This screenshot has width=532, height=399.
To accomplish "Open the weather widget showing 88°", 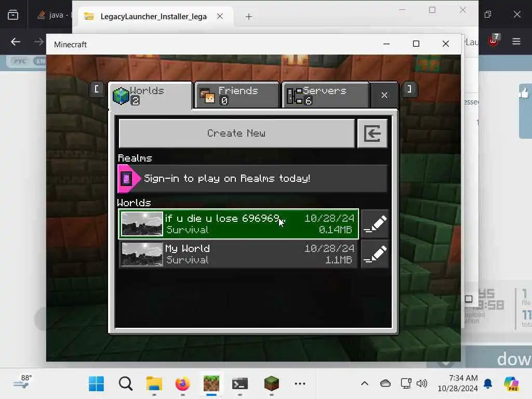I will tap(22, 382).
